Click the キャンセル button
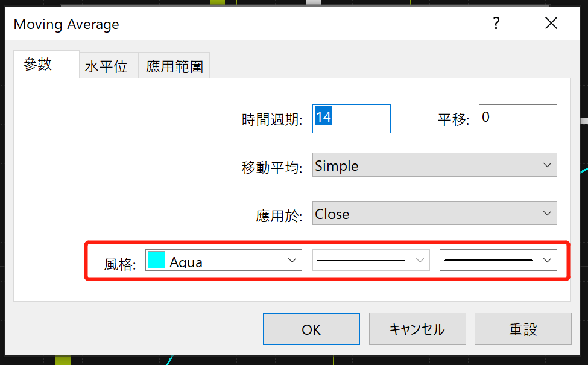The image size is (588, 365). click(x=417, y=329)
